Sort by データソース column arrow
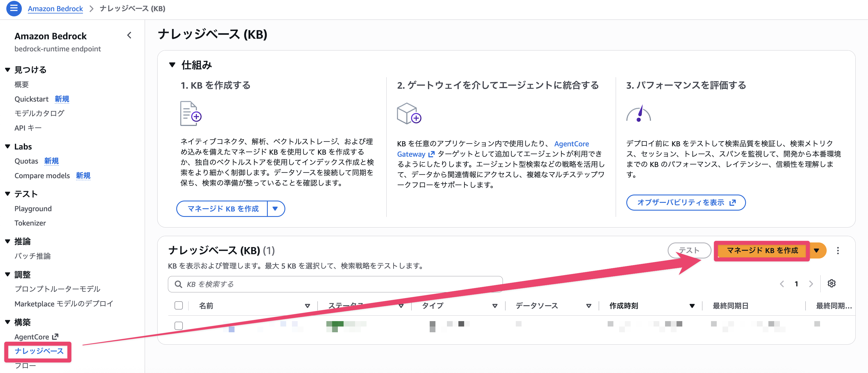Screen dimensions: 868x373 (x=589, y=306)
